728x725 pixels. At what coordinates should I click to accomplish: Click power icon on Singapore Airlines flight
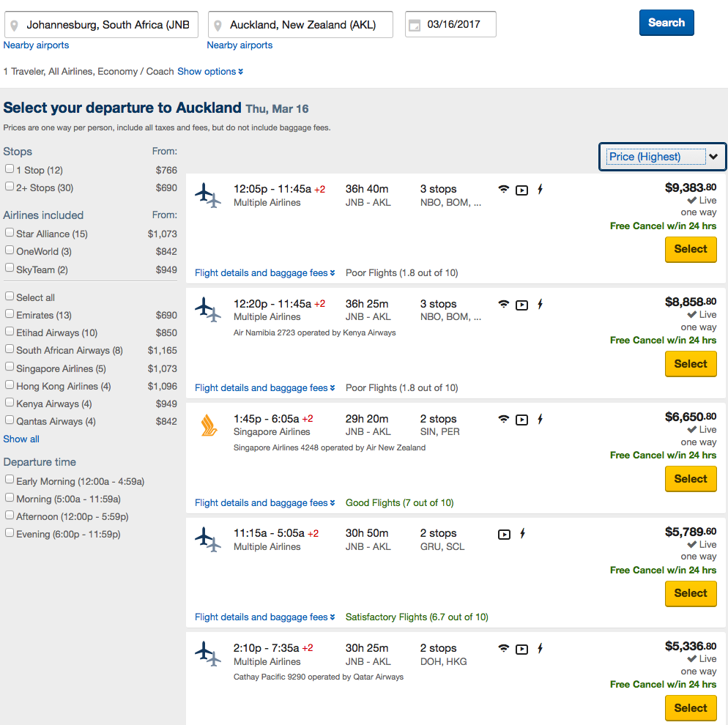click(x=540, y=419)
